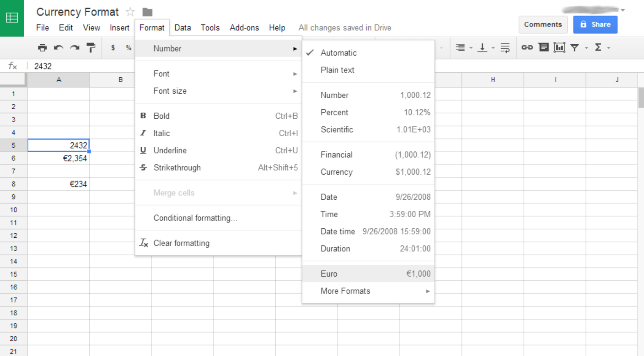Select the checked Automatic number format
Image resolution: width=644 pixels, height=356 pixels.
point(338,53)
